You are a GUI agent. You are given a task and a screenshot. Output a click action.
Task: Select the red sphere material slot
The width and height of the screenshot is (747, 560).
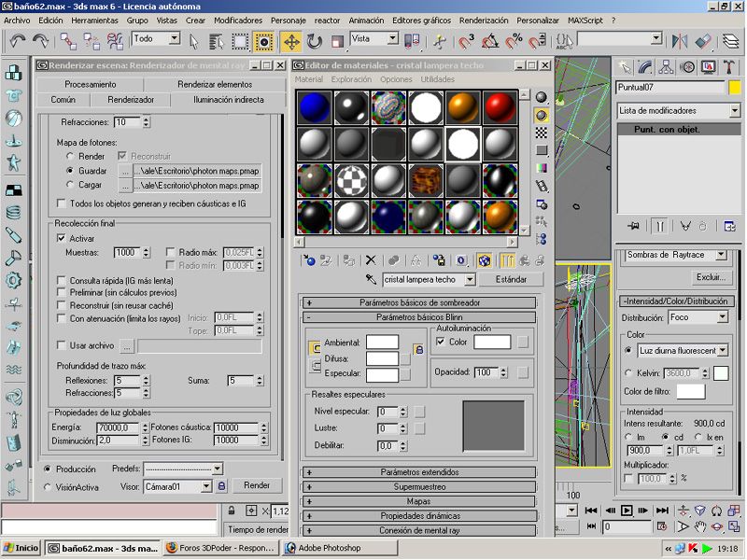500,107
